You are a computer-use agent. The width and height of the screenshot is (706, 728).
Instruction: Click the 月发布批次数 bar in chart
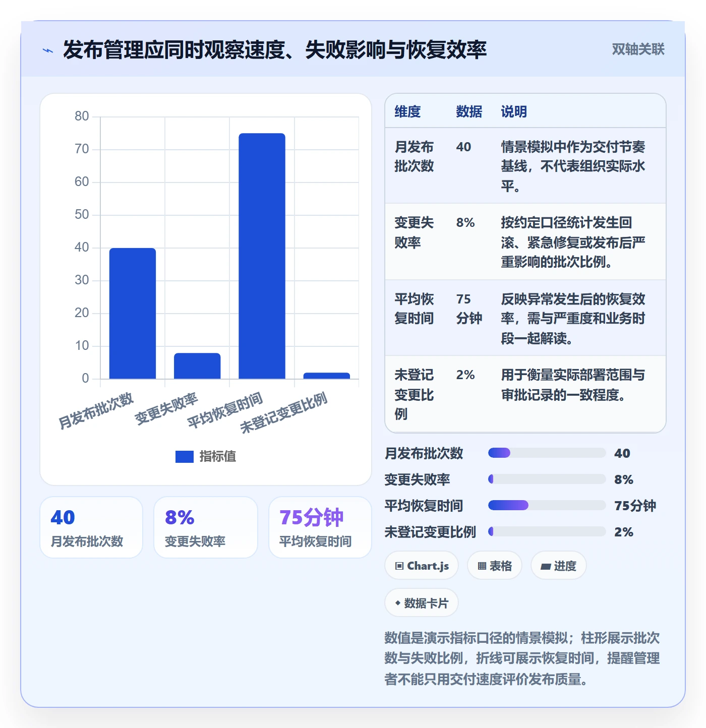133,313
